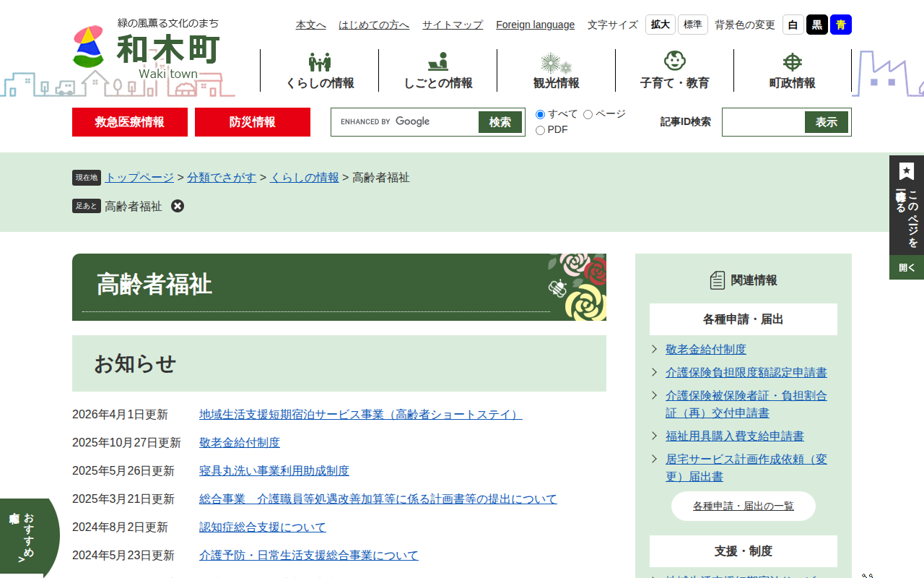Image resolution: width=924 pixels, height=578 pixels.
Task: Open the くらしの情報 navigation menu
Action: pos(320,71)
